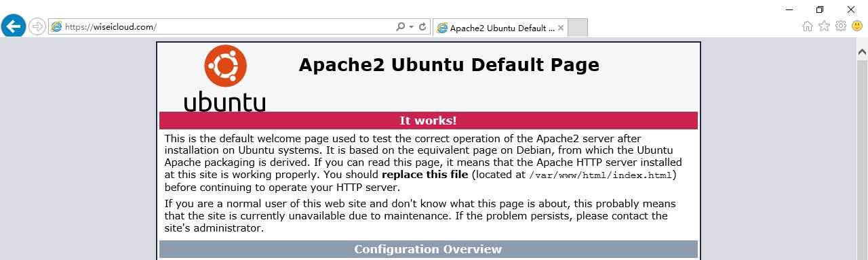Image resolution: width=868 pixels, height=260 pixels.
Task: Click the Ubuntu logo image
Action: [x=225, y=78]
